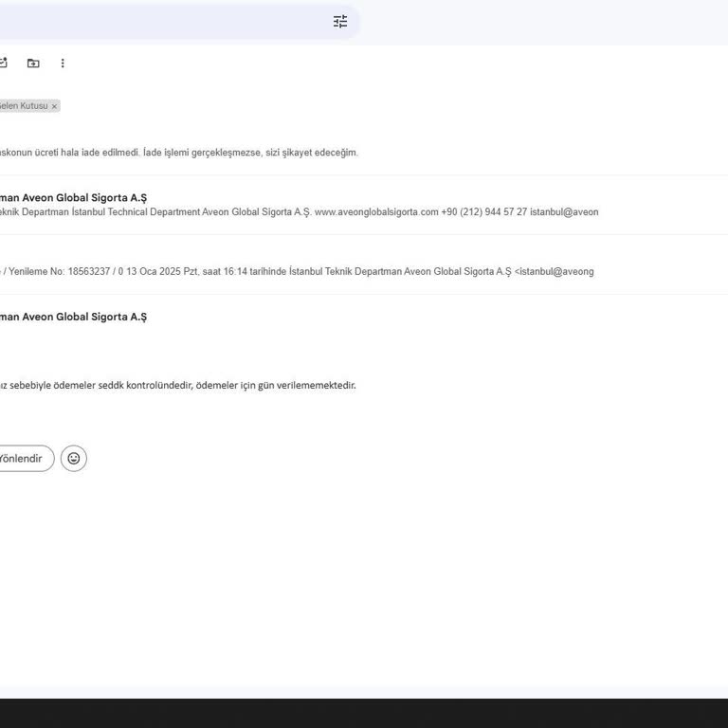
Task: Click the +90 (212) phone number snippet
Action: point(483,212)
